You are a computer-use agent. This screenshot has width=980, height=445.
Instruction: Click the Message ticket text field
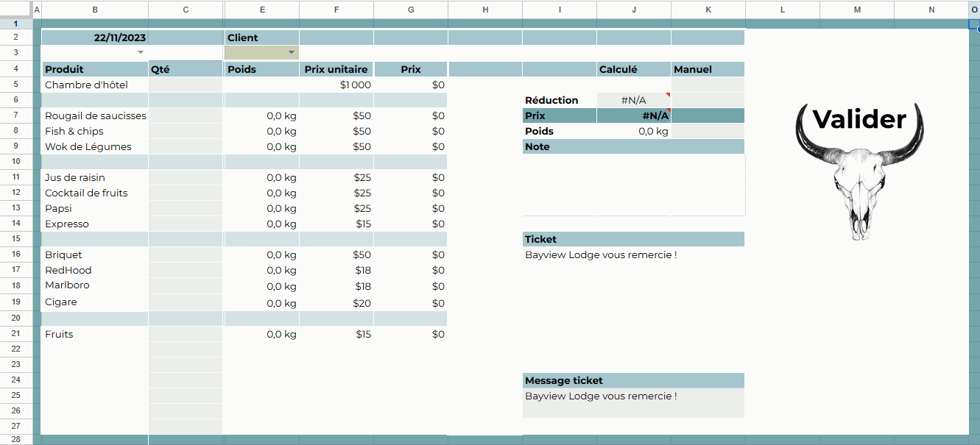pyautogui.click(x=633, y=402)
